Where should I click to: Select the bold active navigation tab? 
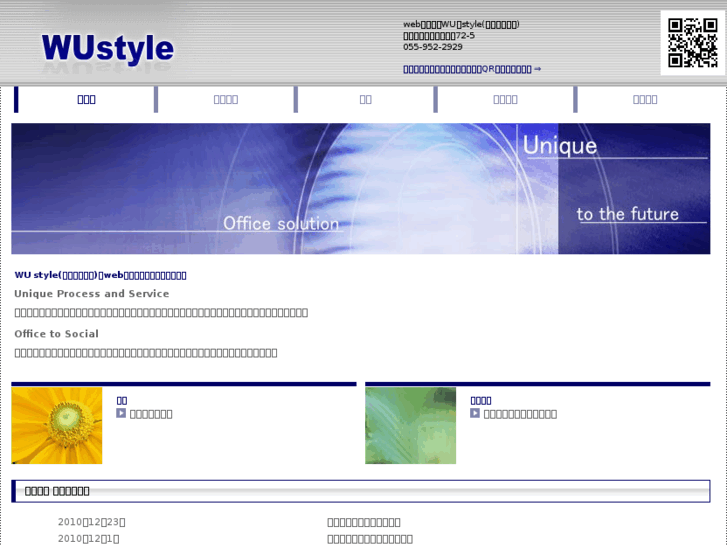tap(86, 99)
